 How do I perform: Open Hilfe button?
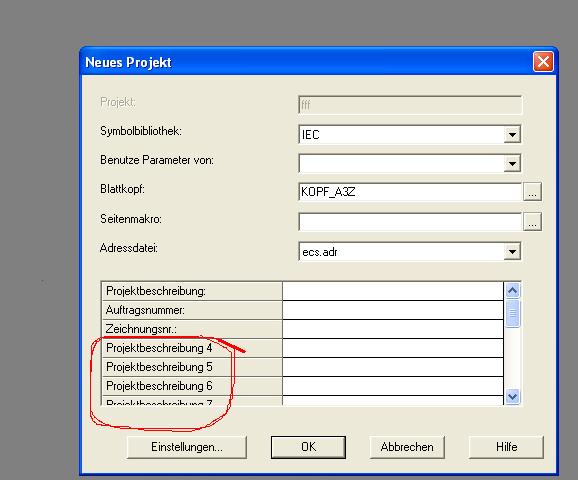tap(506, 447)
